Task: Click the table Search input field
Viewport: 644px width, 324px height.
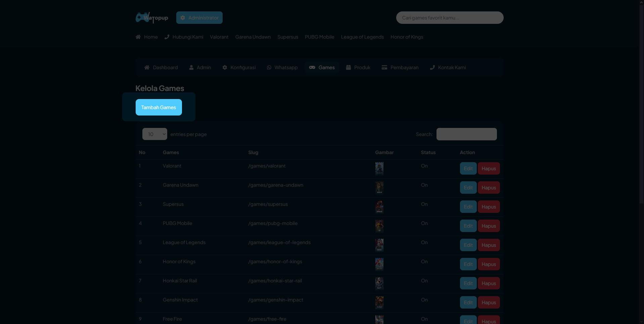Action: click(x=466, y=134)
